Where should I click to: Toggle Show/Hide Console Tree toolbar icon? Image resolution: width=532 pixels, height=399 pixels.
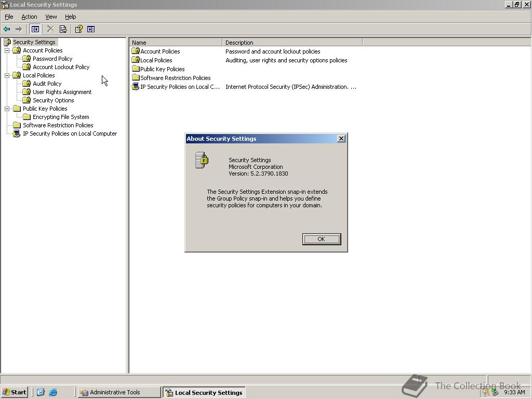pyautogui.click(x=35, y=29)
